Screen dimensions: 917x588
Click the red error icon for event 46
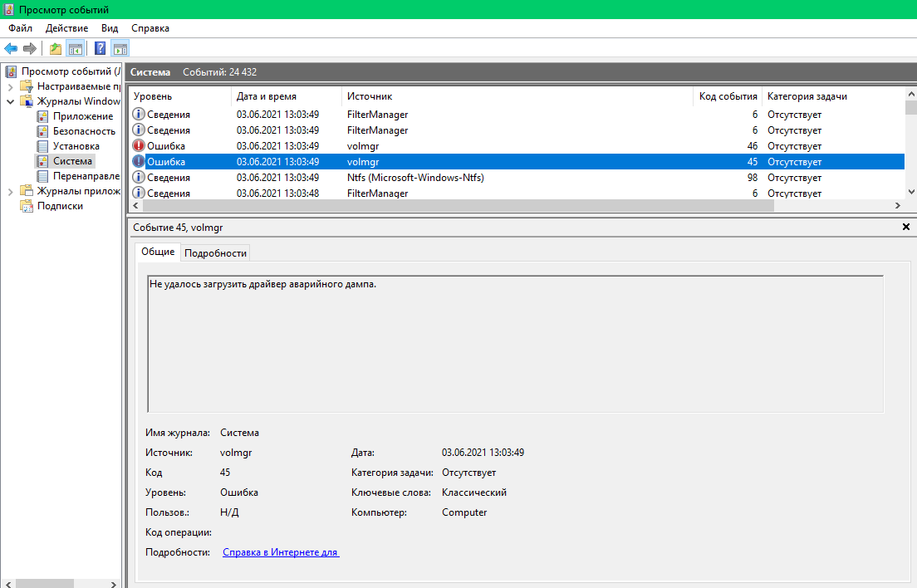pyautogui.click(x=139, y=145)
